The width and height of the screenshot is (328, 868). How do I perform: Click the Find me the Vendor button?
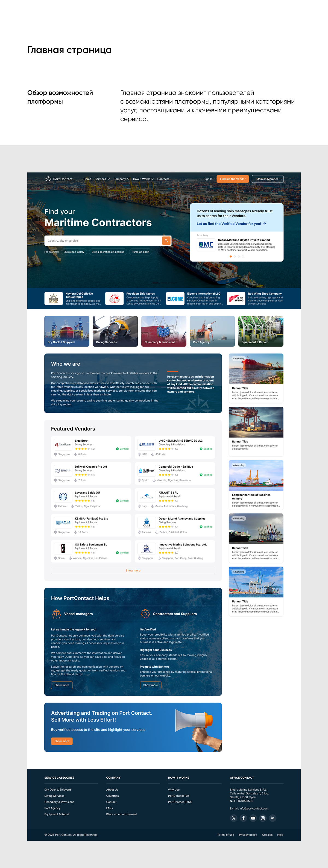click(233, 179)
